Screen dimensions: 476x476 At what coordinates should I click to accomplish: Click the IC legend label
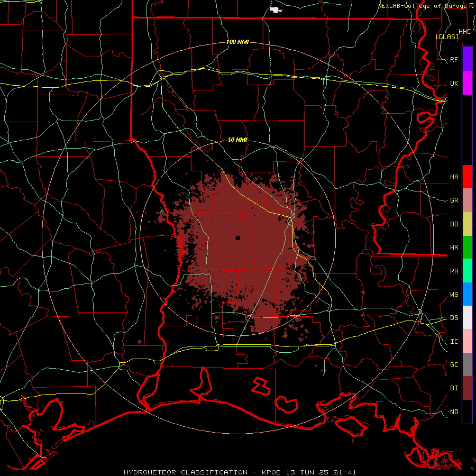click(x=454, y=342)
